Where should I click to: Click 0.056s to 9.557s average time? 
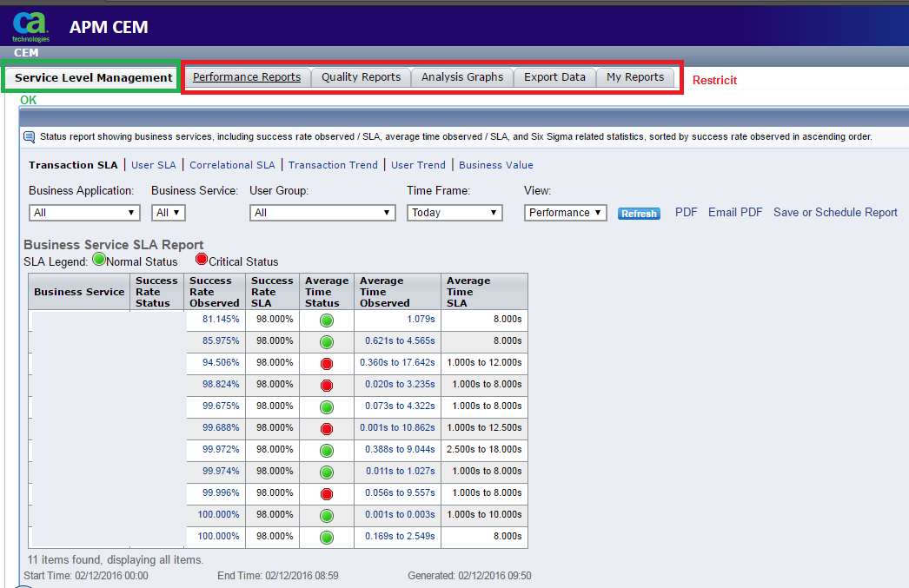[x=400, y=493]
